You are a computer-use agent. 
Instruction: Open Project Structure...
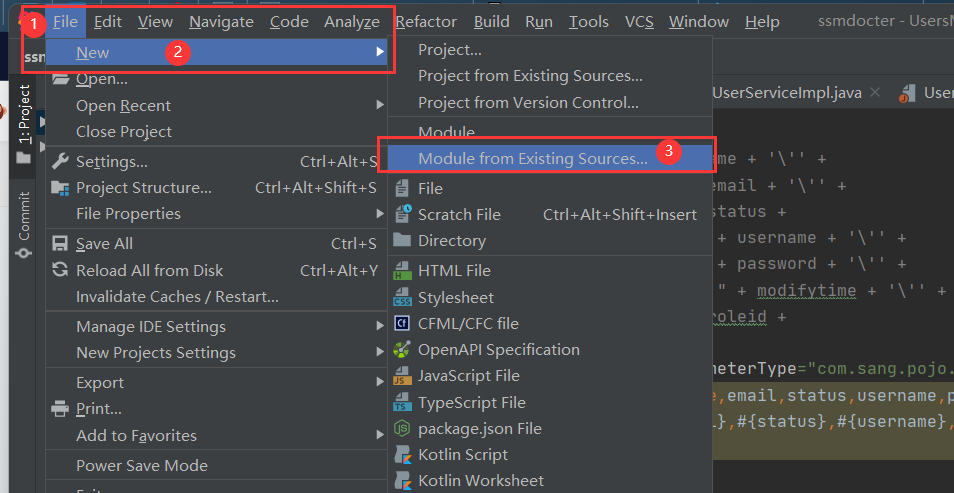tap(217, 188)
